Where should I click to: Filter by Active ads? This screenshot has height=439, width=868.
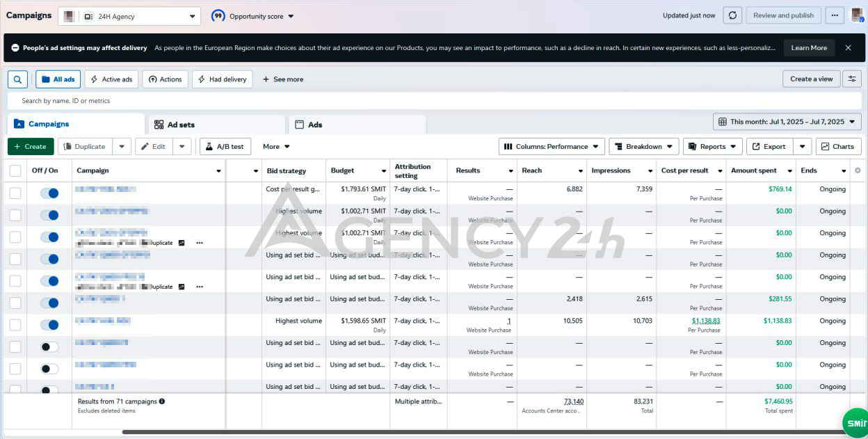(111, 79)
